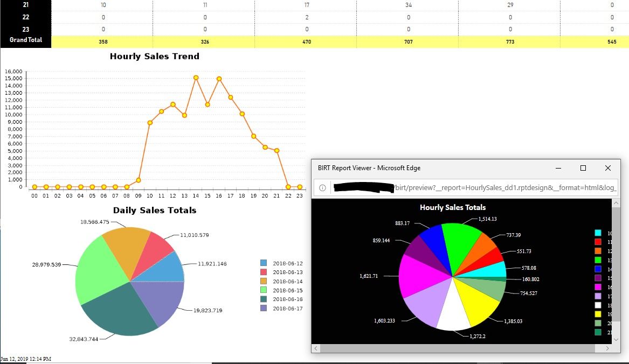
Task: Click the Grand Total row header
Action: [26, 40]
